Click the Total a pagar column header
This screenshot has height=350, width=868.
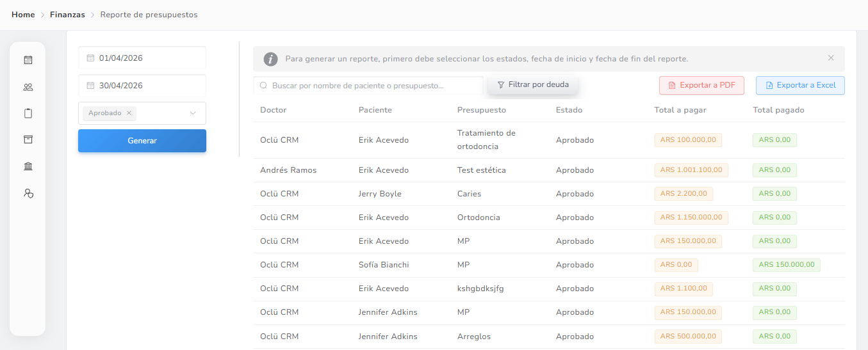680,110
